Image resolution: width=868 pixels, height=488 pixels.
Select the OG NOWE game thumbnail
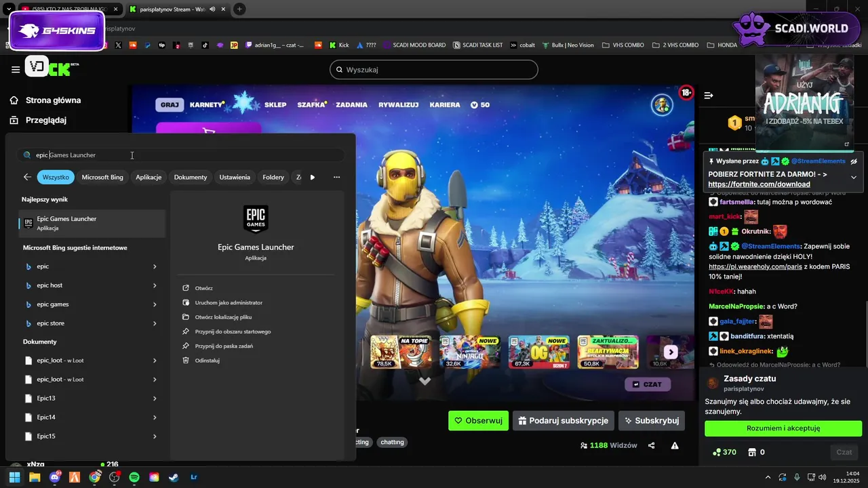pos(539,352)
